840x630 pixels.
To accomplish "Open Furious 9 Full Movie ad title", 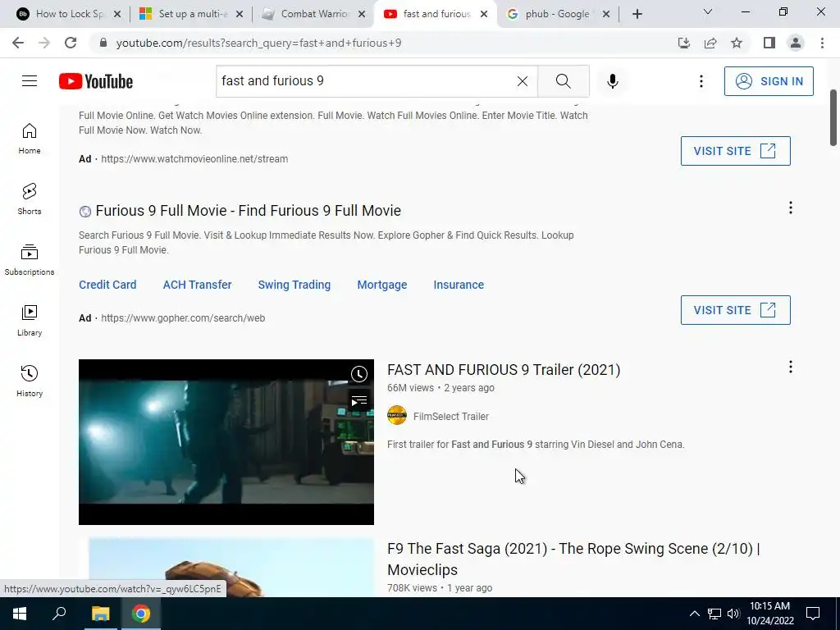I will pos(248,211).
